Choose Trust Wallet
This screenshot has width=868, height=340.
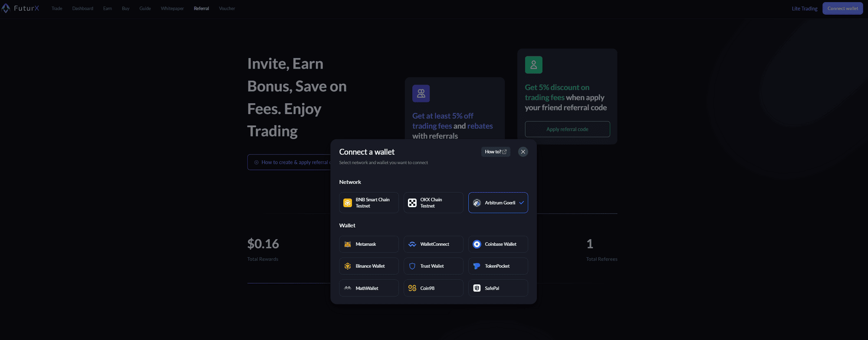click(434, 266)
